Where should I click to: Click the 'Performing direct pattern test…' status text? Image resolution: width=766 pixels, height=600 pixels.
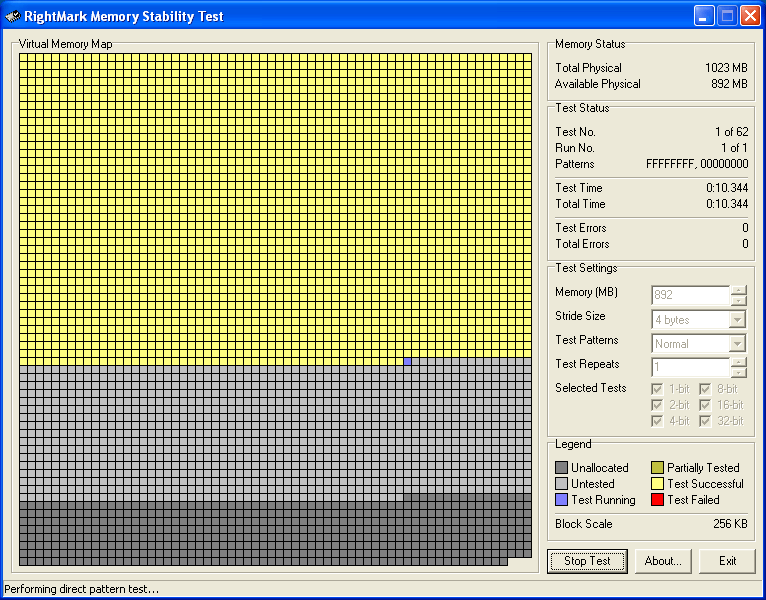(81, 589)
